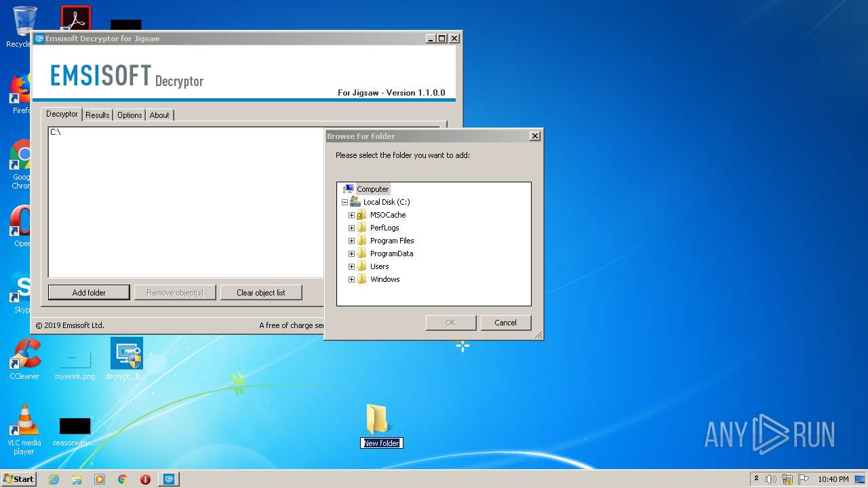Click the Add folder button
The image size is (868, 488).
point(89,293)
